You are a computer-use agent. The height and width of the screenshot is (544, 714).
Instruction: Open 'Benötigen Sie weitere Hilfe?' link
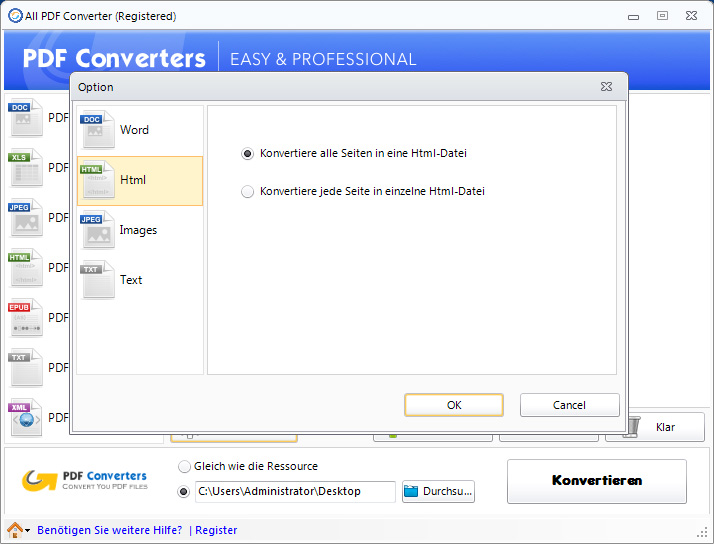pyautogui.click(x=110, y=530)
